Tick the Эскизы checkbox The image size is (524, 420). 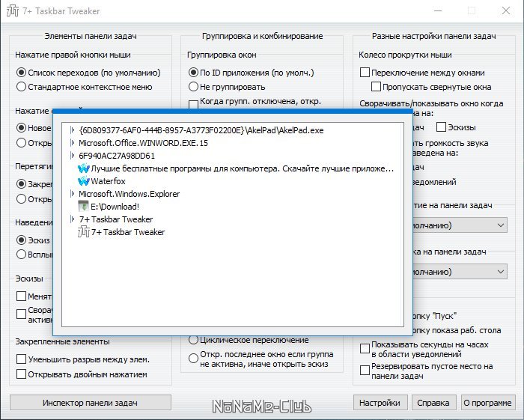coord(441,127)
